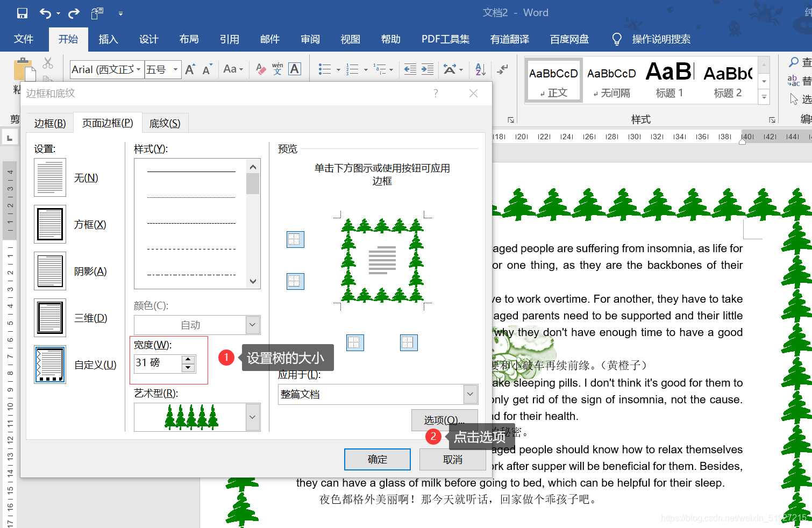Screen dimensions: 812x528
Task: Click the character border A icon
Action: pos(295,69)
